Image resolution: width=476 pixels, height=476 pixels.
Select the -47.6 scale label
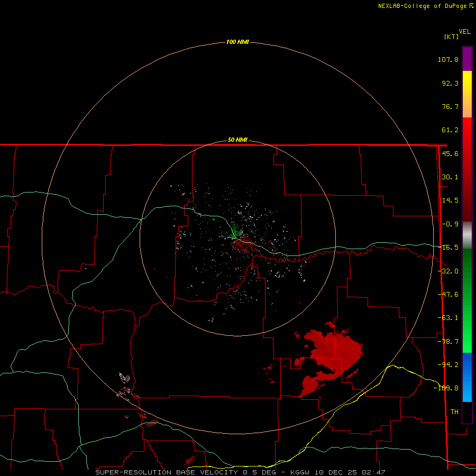point(448,295)
